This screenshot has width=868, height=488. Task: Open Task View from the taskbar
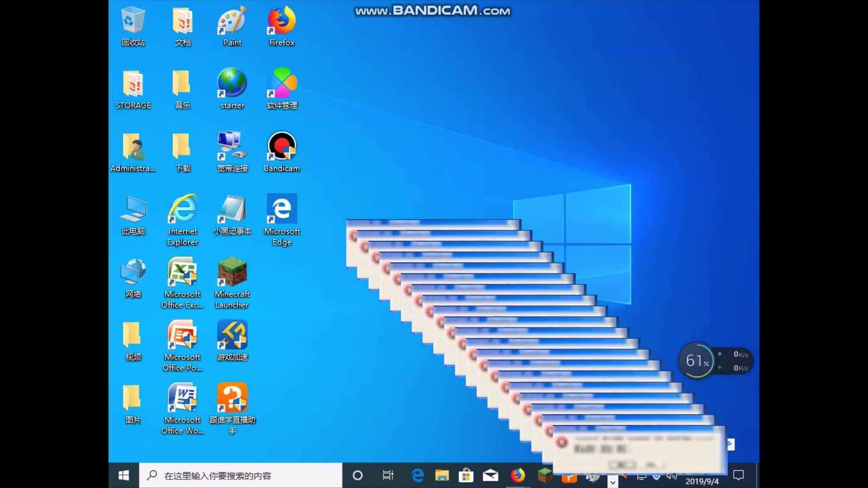tap(388, 475)
